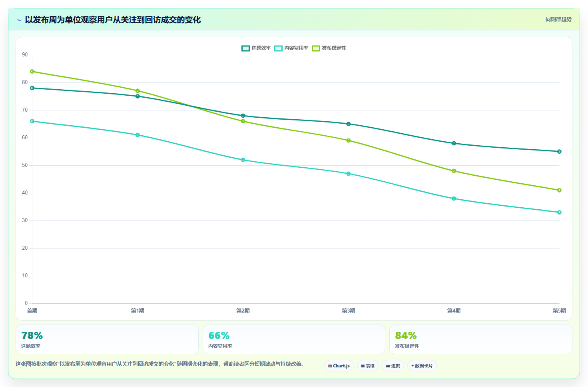588x387 pixels.
Task: Select the 内容复用率 data point at 第2期
Action: [x=243, y=160]
